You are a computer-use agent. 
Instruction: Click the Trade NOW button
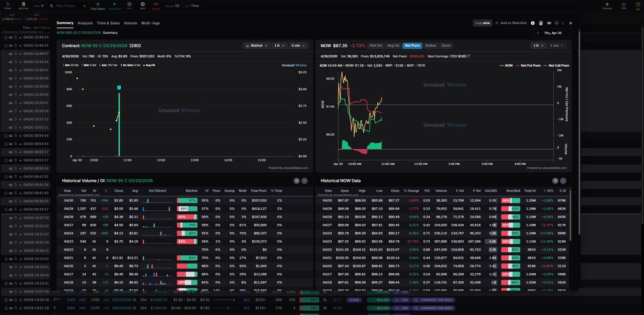tap(482, 23)
